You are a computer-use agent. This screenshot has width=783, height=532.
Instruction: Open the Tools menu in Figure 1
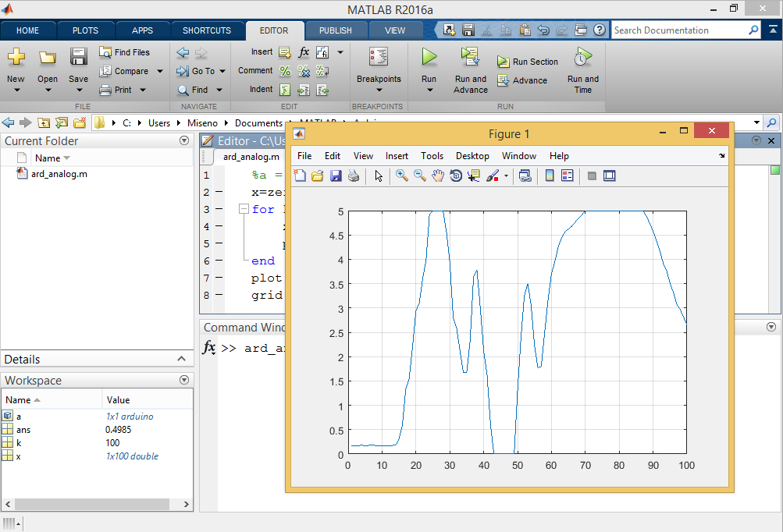tap(432, 156)
